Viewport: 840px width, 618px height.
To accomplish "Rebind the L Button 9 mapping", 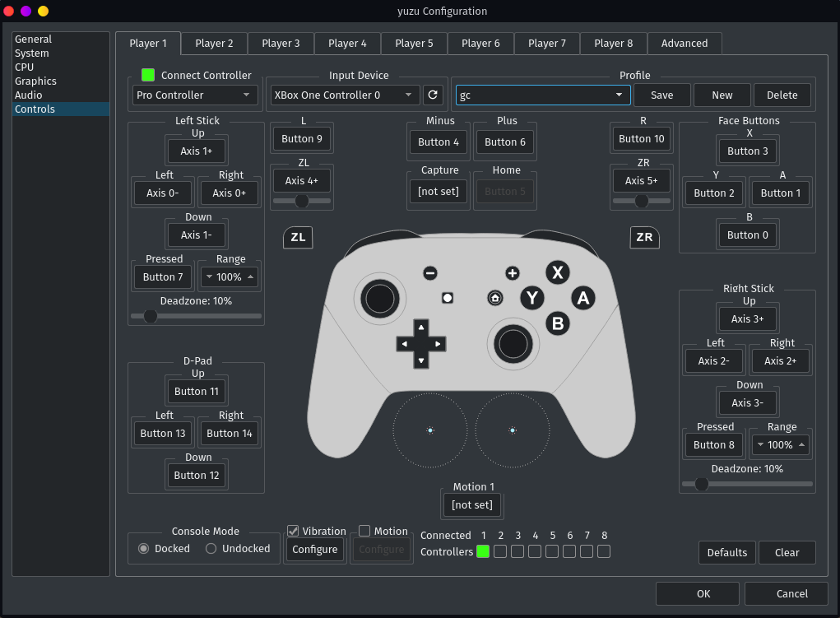I will point(302,139).
